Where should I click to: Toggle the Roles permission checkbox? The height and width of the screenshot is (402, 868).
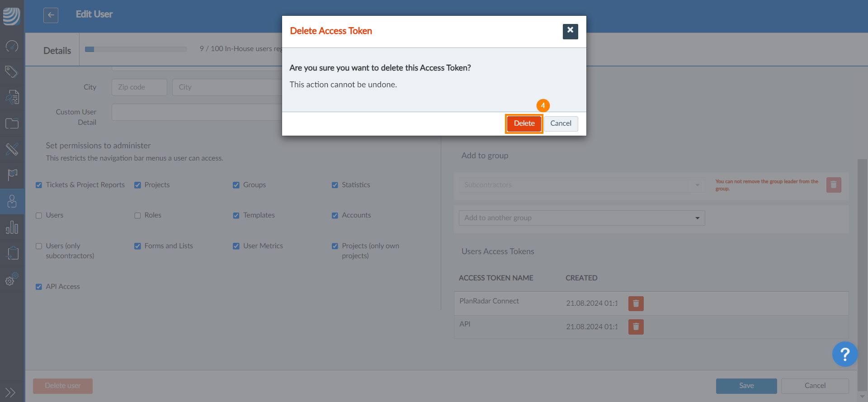[137, 216]
